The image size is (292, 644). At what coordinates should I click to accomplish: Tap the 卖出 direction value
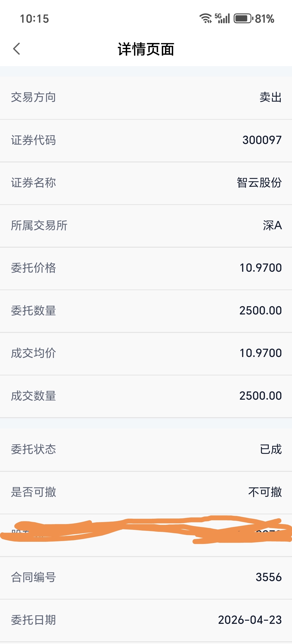point(270,97)
